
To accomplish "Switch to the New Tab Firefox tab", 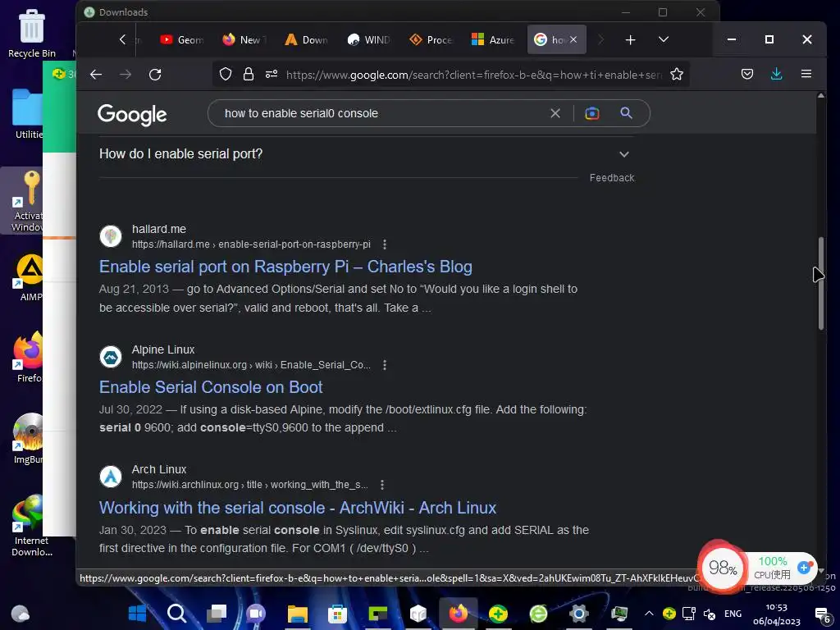I will click(x=244, y=39).
